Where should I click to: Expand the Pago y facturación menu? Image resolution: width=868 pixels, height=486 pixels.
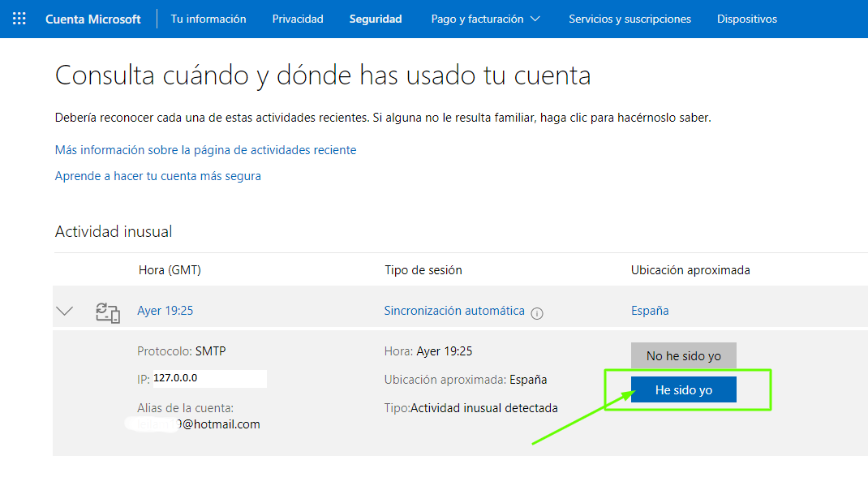pos(485,19)
